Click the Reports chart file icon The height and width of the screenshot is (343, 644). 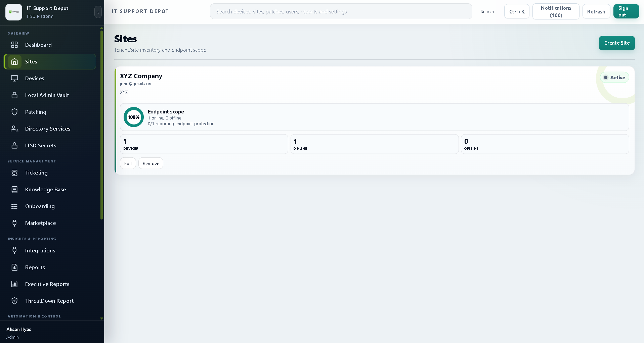[14, 267]
